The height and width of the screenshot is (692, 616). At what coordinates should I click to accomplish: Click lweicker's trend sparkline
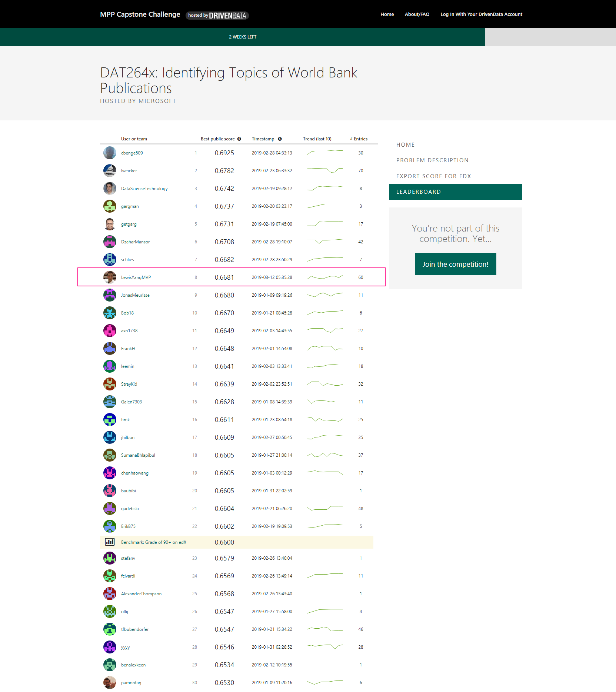click(x=325, y=170)
